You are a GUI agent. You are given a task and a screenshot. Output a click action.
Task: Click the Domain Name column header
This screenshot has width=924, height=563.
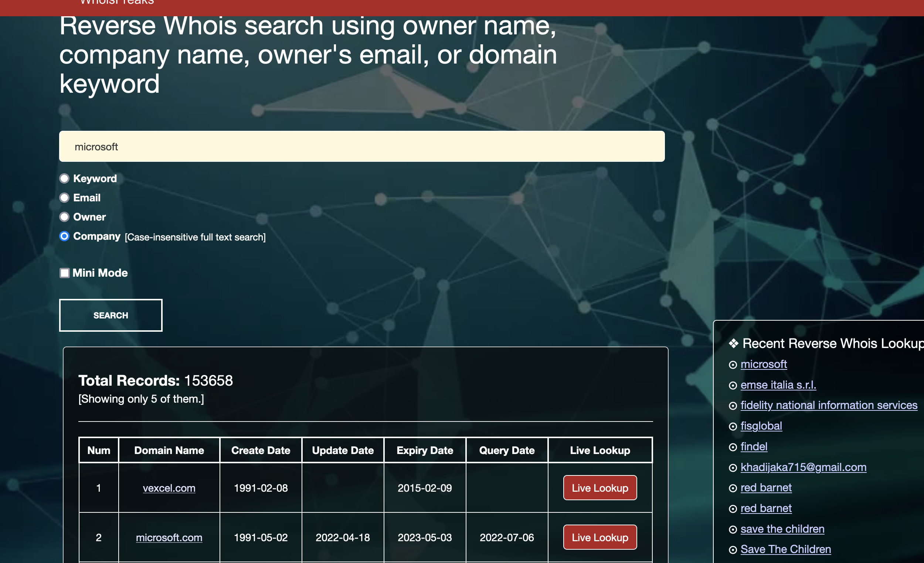pyautogui.click(x=169, y=450)
